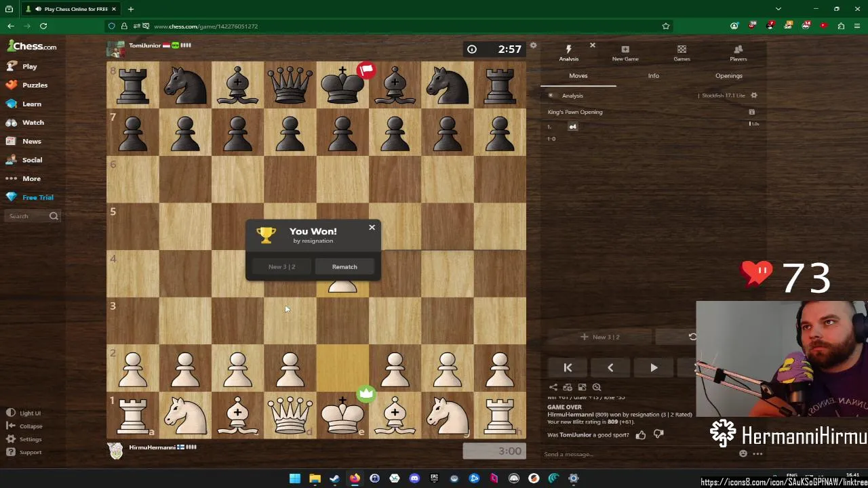Open the Games tab

[682, 53]
